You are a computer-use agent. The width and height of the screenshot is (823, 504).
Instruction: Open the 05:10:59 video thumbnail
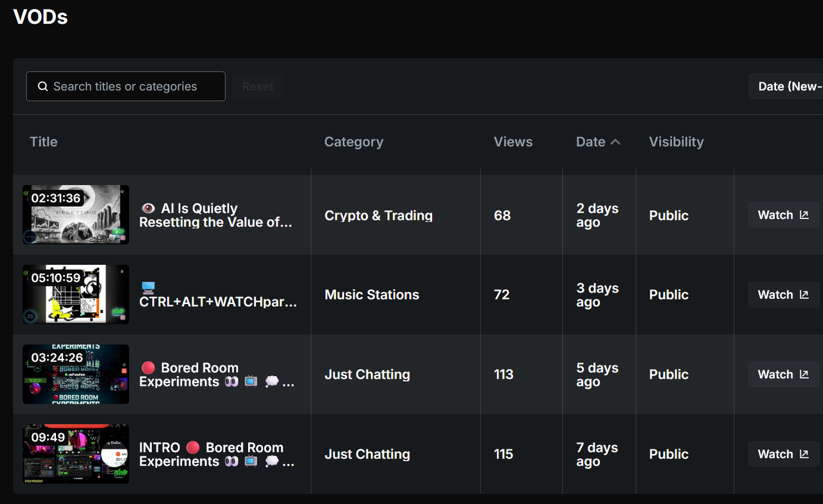[x=76, y=294]
